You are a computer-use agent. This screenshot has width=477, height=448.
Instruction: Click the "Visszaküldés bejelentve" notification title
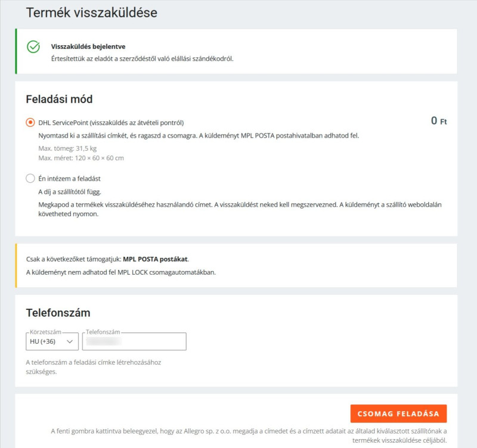(88, 46)
